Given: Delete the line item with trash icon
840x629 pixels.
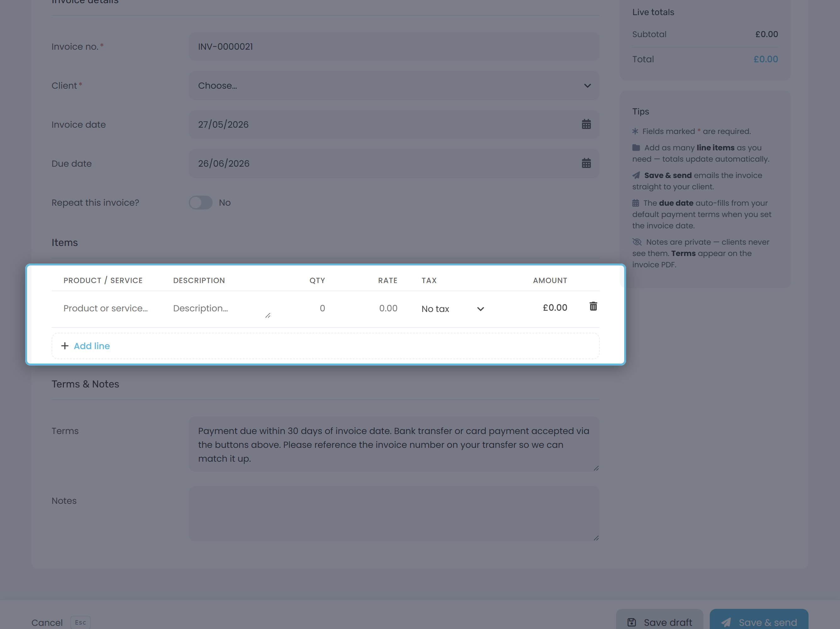Looking at the screenshot, I should 593,306.
